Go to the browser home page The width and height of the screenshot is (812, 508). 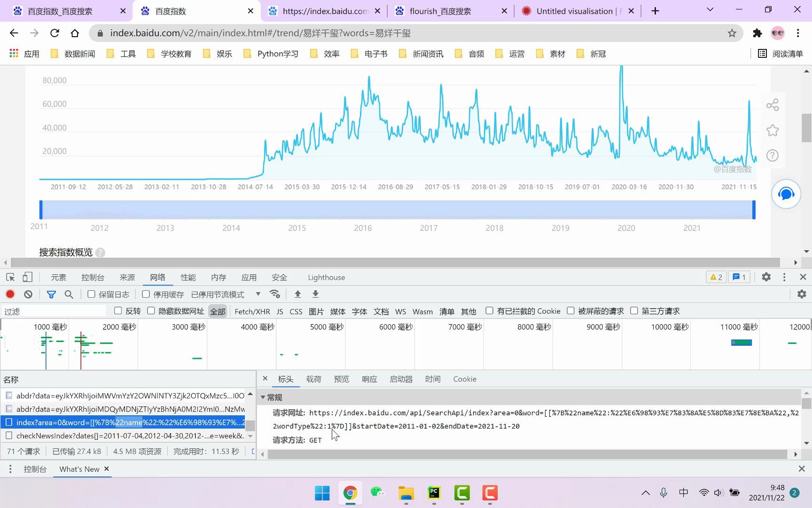coord(75,33)
